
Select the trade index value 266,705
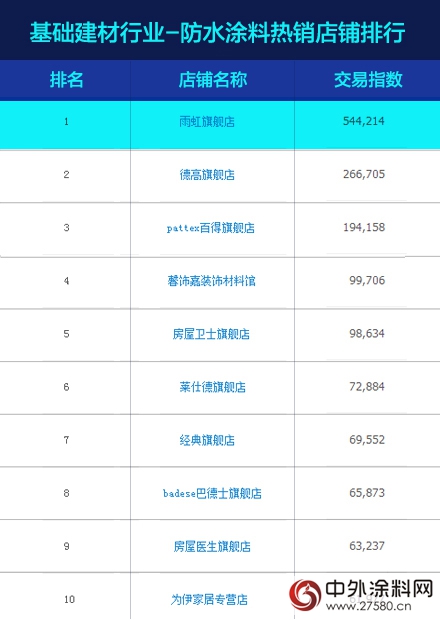click(x=364, y=174)
